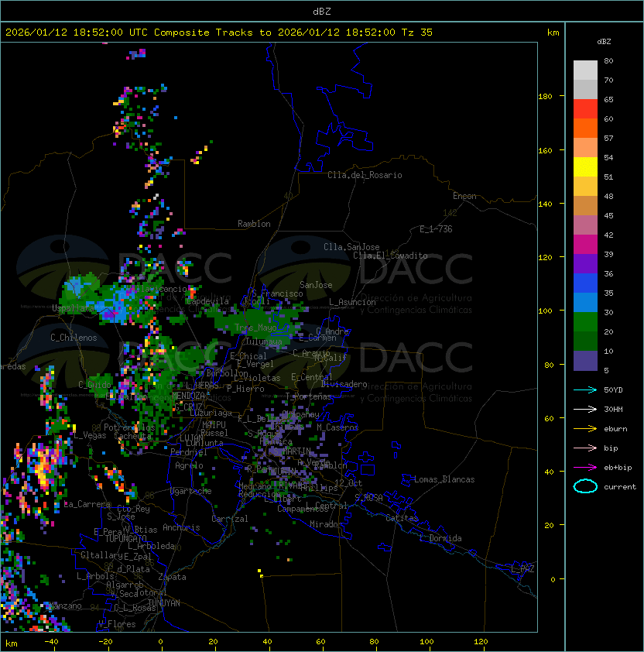Click the magenta eb+bip arrow in legend
This screenshot has height=652, width=644.
[x=585, y=468]
